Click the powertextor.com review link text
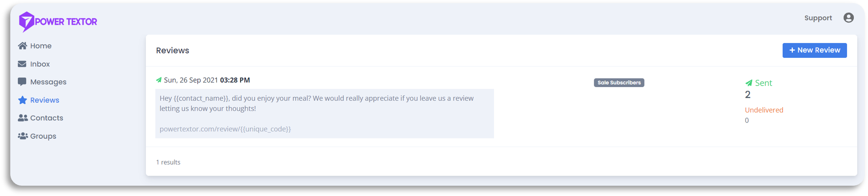 tap(225, 129)
